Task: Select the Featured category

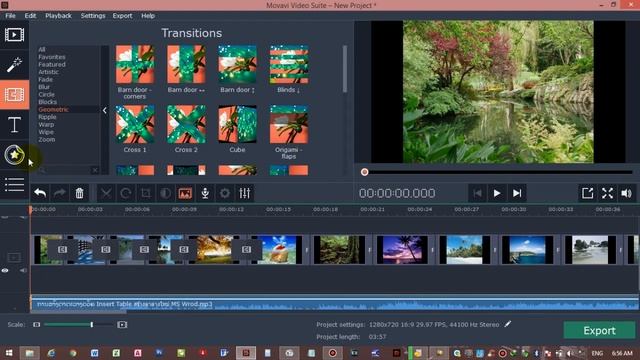Action: pyautogui.click(x=52, y=64)
